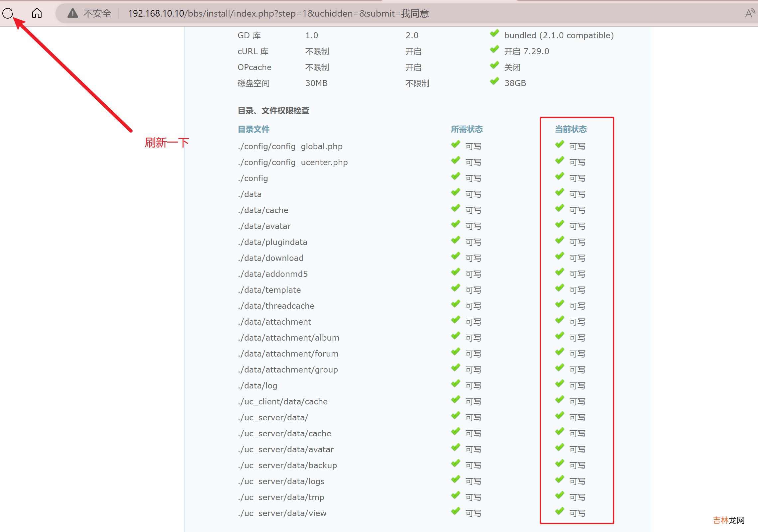Click config_global.php's green check under 所需状态
Image resolution: width=758 pixels, height=532 pixels.
pyautogui.click(x=456, y=145)
